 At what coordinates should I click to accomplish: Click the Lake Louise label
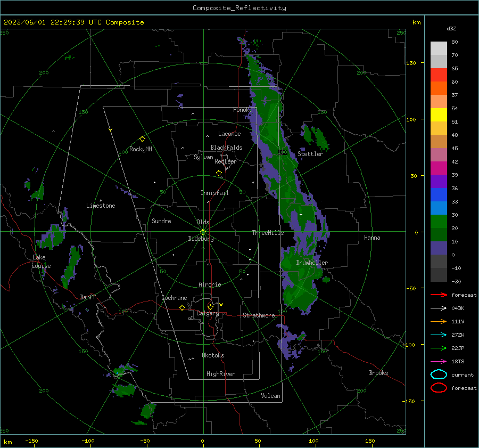(41, 262)
